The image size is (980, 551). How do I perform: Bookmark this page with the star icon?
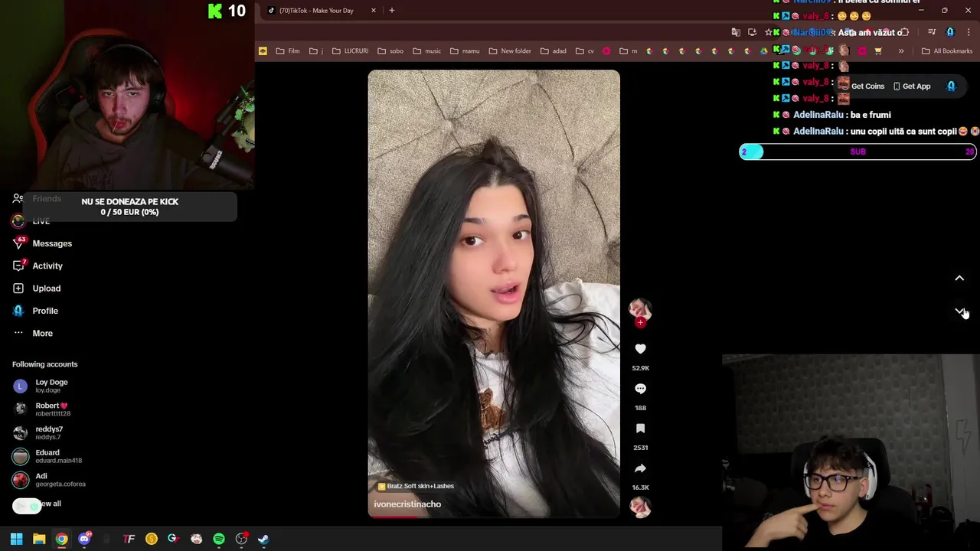(x=768, y=32)
